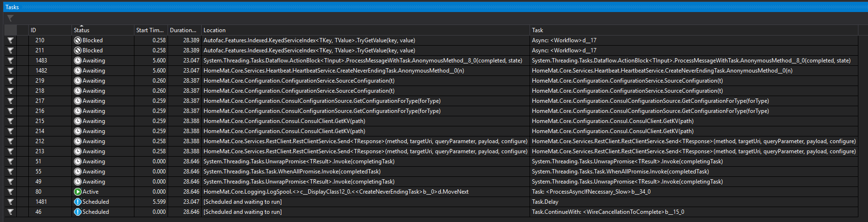The width and height of the screenshot is (868, 222).
Task: Select start time 5.599 cell
Action: 151,202
